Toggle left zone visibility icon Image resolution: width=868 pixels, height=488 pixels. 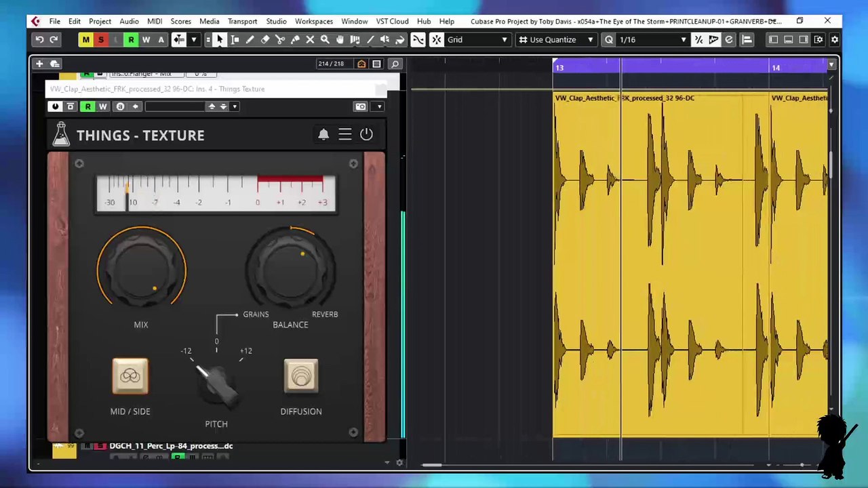(774, 40)
